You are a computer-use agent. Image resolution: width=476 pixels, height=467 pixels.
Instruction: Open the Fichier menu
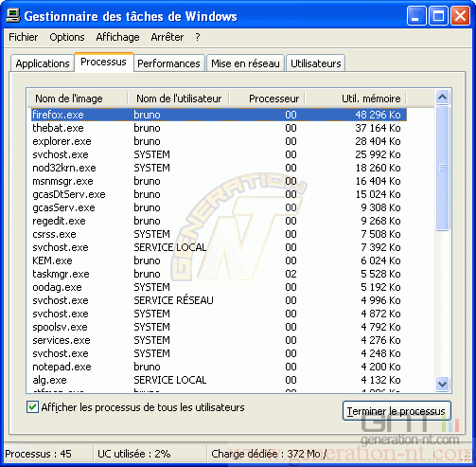(x=23, y=37)
